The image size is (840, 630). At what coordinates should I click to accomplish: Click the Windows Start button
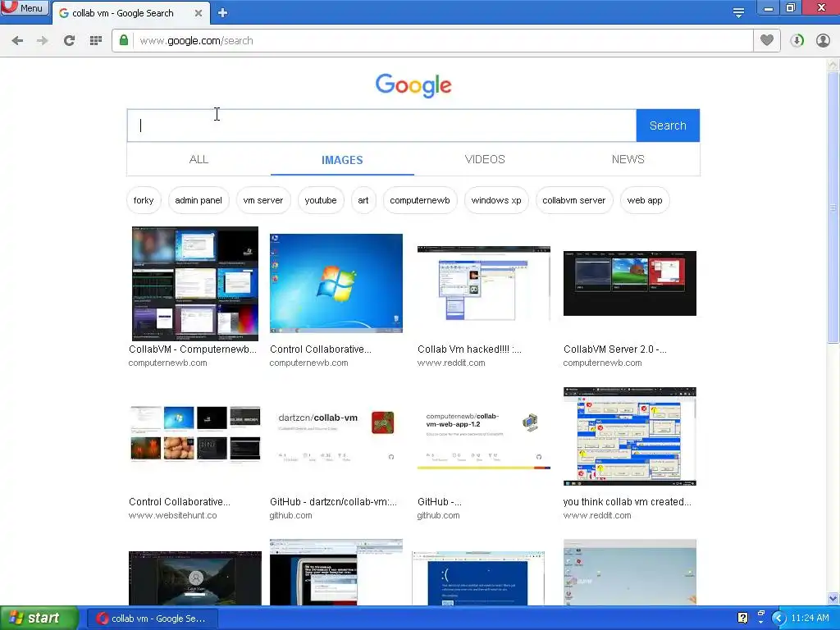(39, 619)
